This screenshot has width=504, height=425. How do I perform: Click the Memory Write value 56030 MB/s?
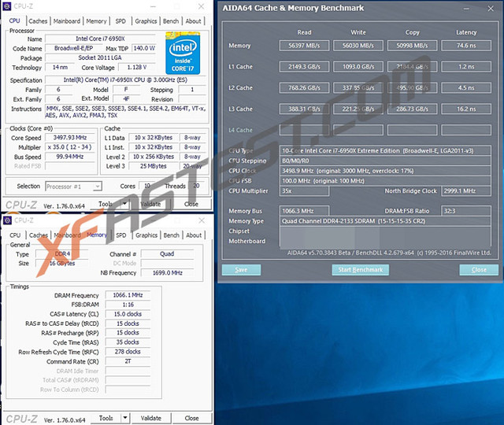pyautogui.click(x=358, y=46)
